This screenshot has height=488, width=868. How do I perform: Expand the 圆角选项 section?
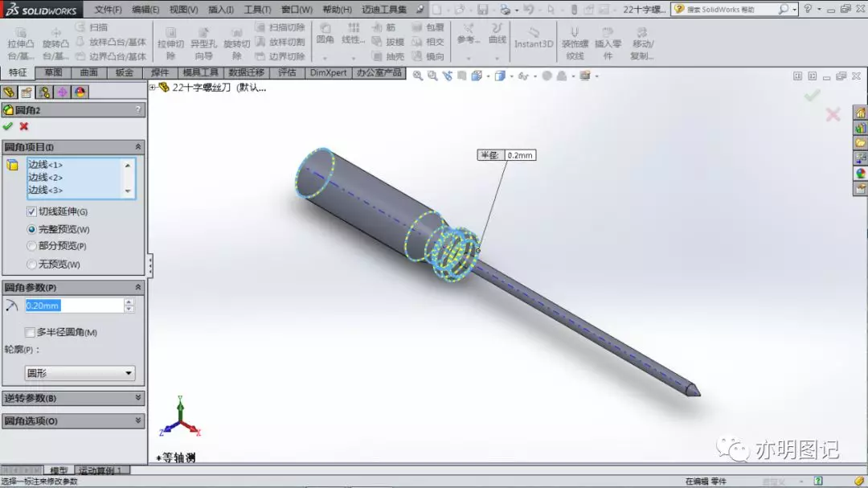[73, 421]
